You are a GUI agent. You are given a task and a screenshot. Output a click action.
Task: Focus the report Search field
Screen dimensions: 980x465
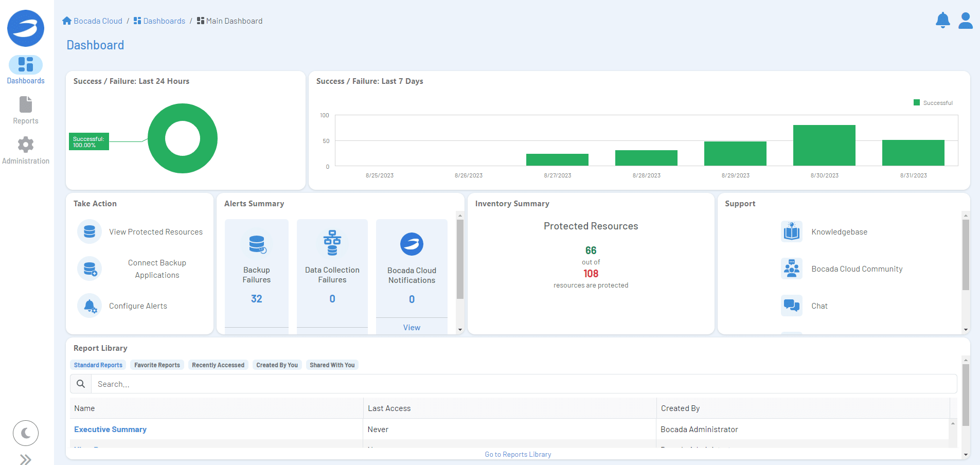click(524, 384)
